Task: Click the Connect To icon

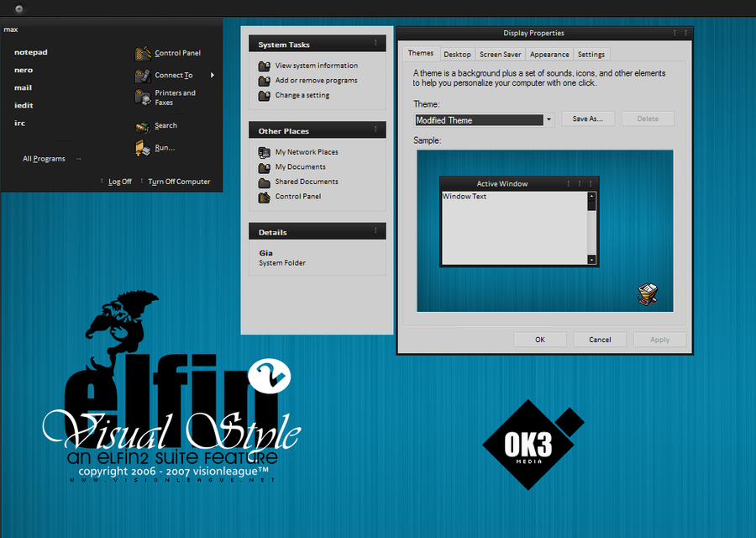Action: [143, 76]
